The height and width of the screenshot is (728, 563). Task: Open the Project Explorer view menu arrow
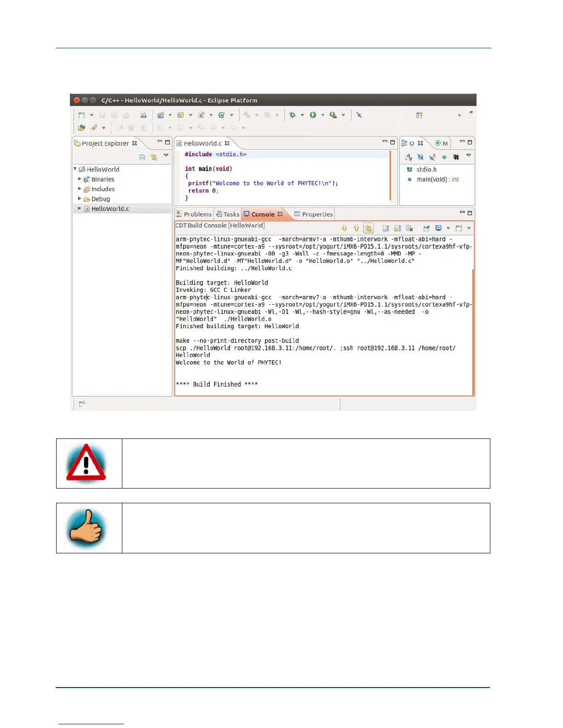[166, 155]
